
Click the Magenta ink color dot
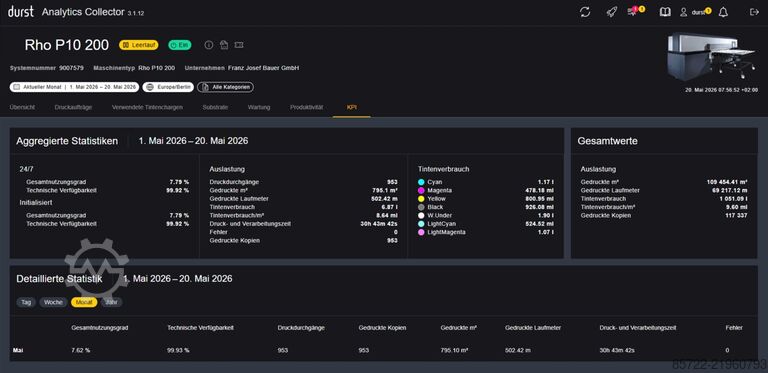coord(421,190)
